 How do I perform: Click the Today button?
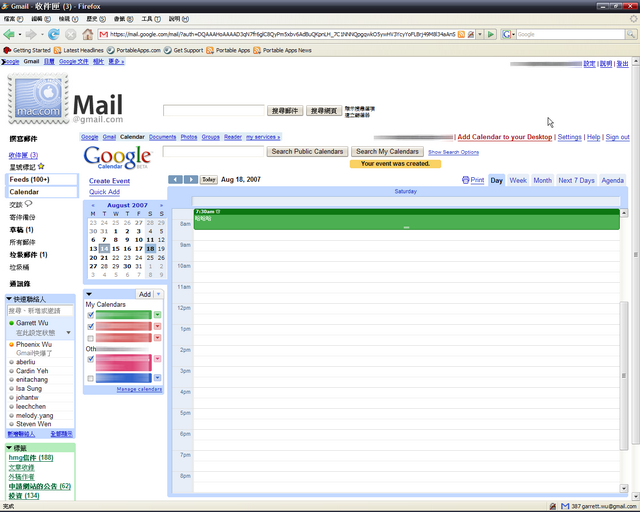pos(209,180)
